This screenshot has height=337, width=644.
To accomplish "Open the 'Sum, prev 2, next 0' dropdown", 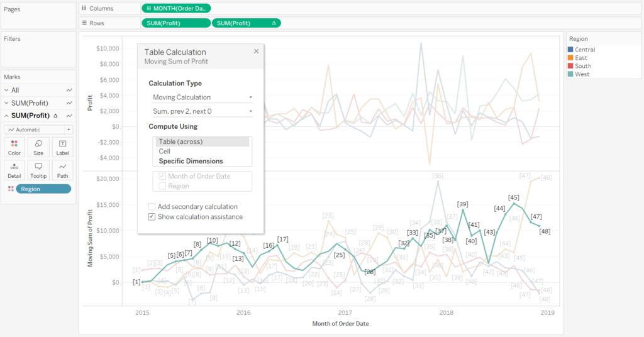I will (x=202, y=111).
